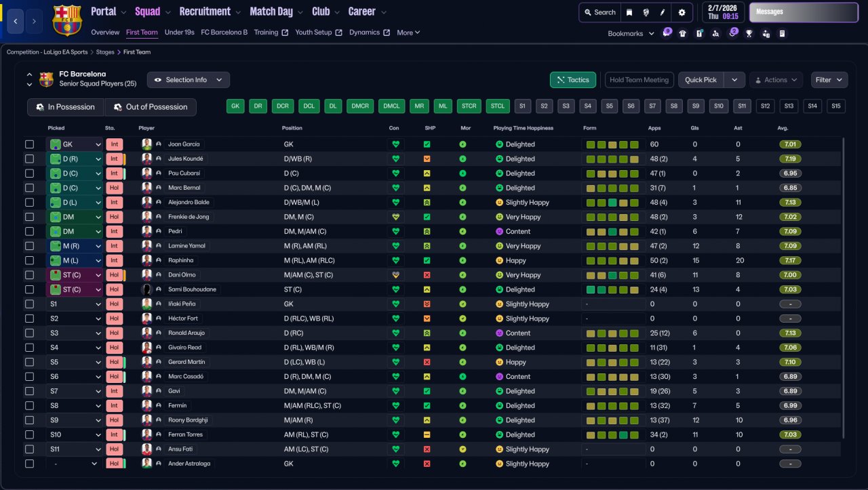868x490 pixels.
Task: Open the scouting magnifier person shortcut
Action: (x=715, y=33)
